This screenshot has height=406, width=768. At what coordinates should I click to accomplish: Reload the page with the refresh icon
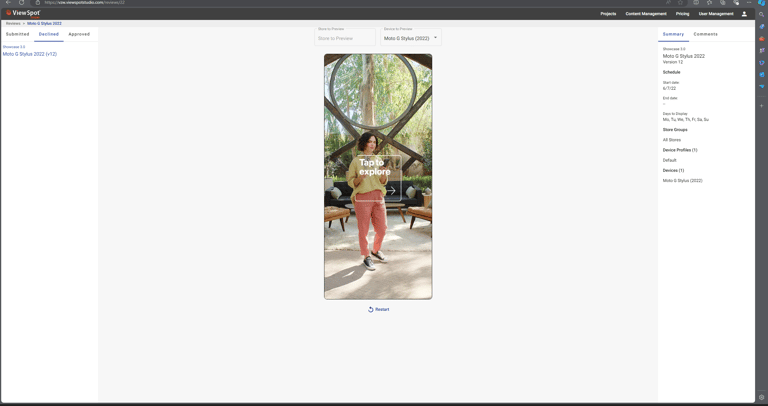click(22, 2)
